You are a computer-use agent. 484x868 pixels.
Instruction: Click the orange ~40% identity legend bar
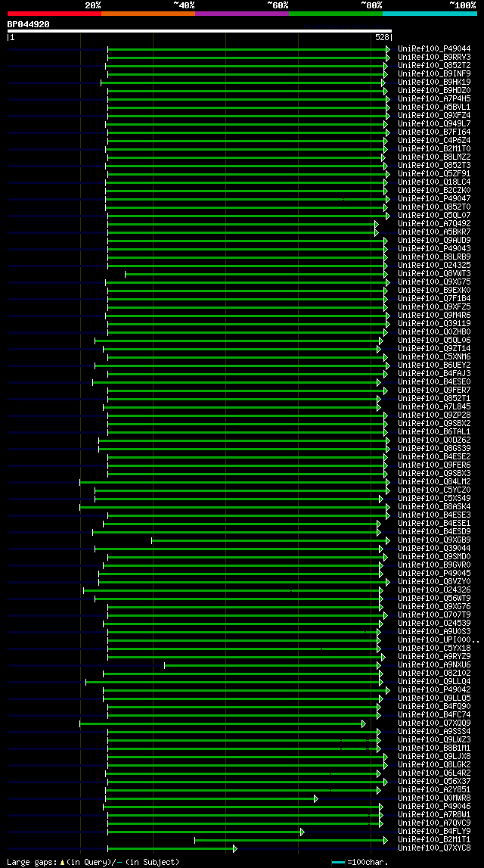point(148,14)
